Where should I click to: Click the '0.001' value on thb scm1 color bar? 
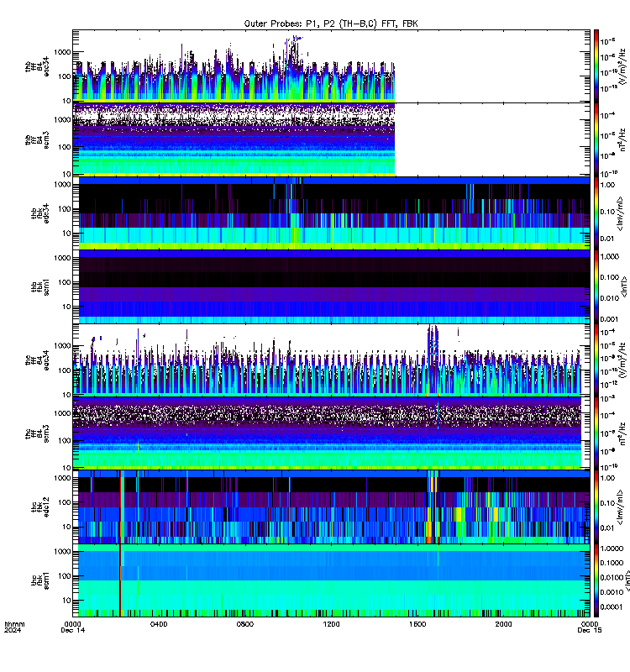click(610, 319)
